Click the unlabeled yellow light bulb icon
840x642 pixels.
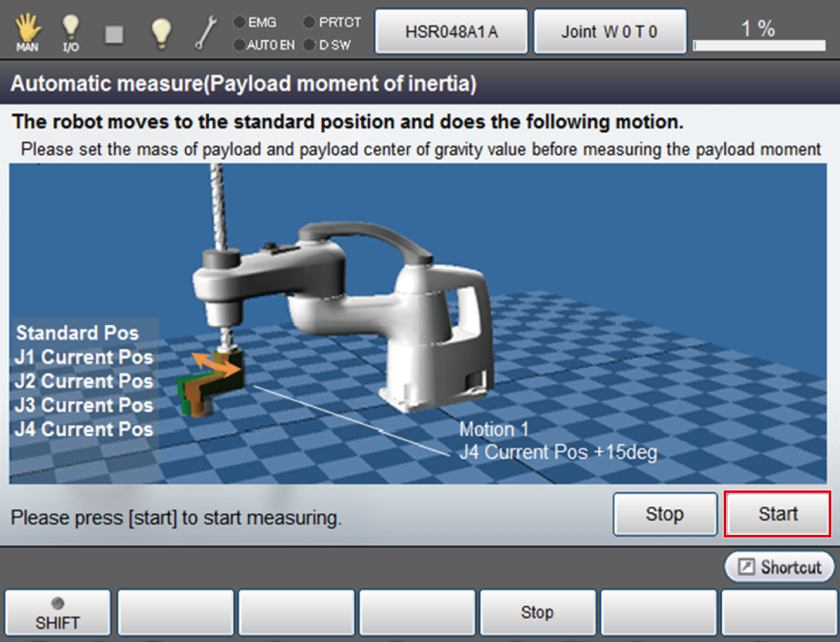pyautogui.click(x=161, y=32)
